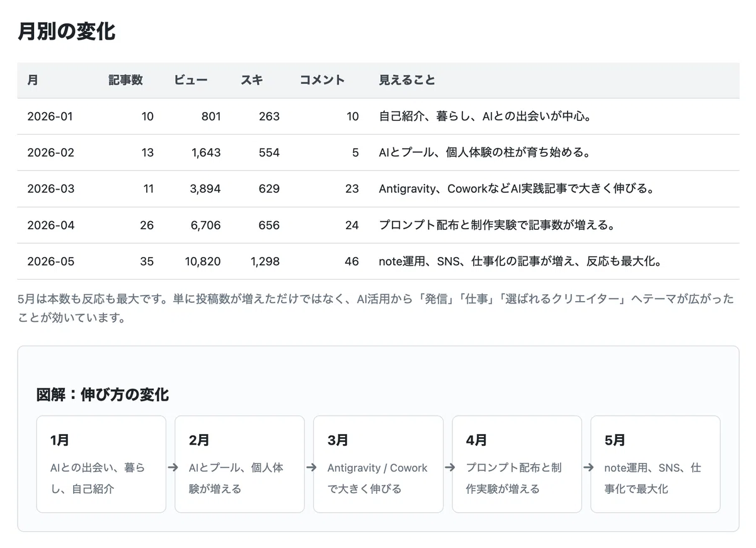This screenshot has height=548, width=756.
Task: Click the 10,820 views value
Action: click(203, 261)
